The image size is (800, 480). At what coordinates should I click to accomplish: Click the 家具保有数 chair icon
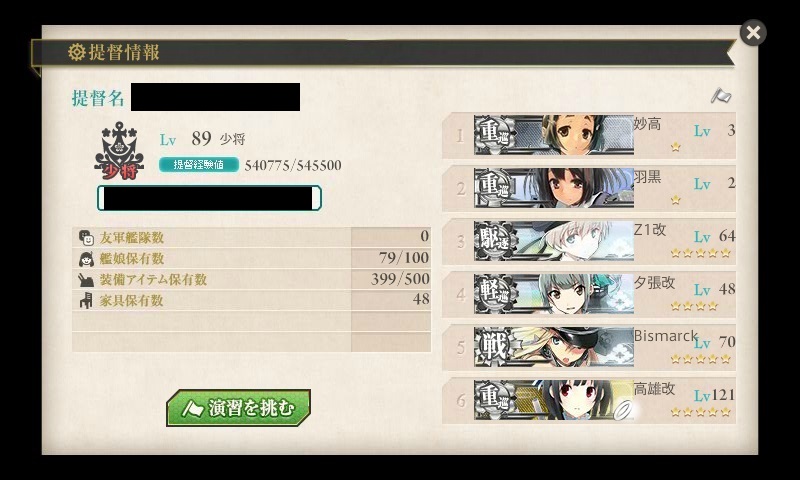tap(86, 300)
